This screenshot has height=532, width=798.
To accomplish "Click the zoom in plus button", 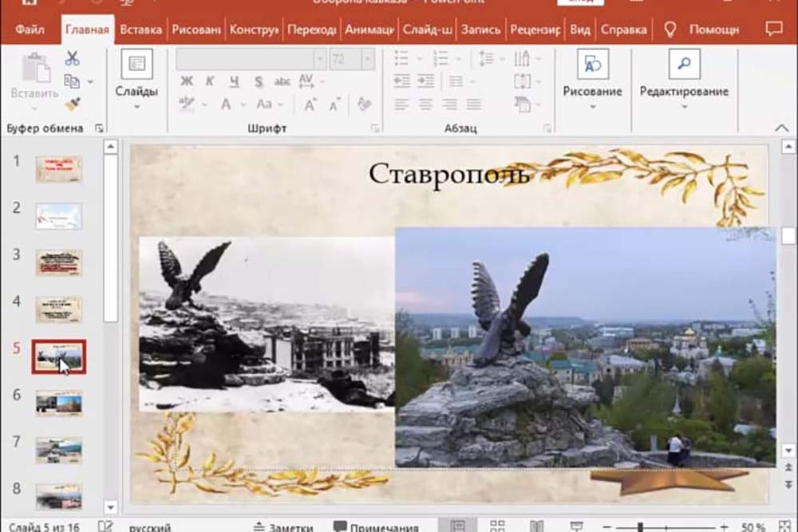I will pyautogui.click(x=725, y=527).
